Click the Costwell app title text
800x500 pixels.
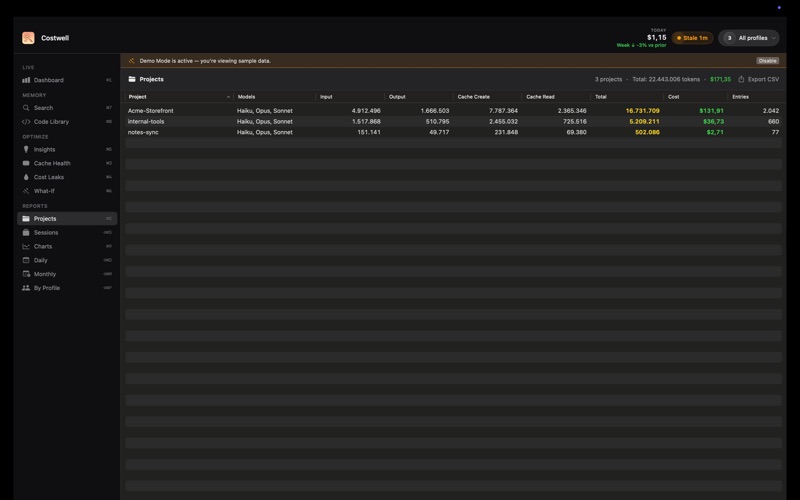(x=55, y=38)
